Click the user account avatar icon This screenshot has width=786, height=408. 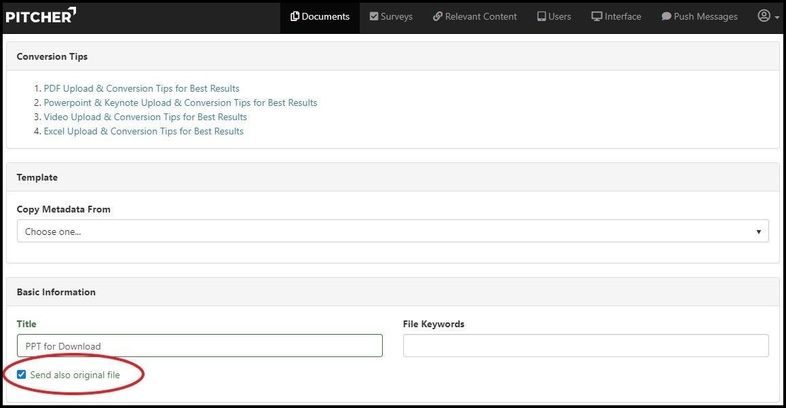click(x=764, y=16)
